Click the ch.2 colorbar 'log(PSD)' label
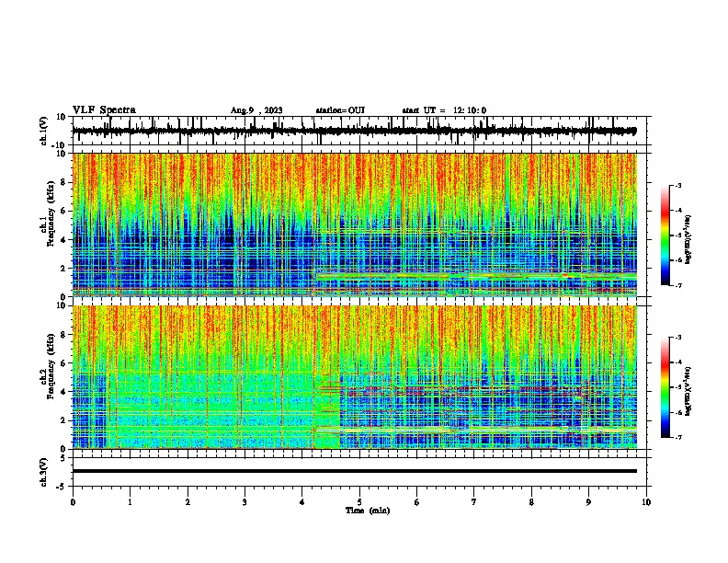 pos(688,391)
